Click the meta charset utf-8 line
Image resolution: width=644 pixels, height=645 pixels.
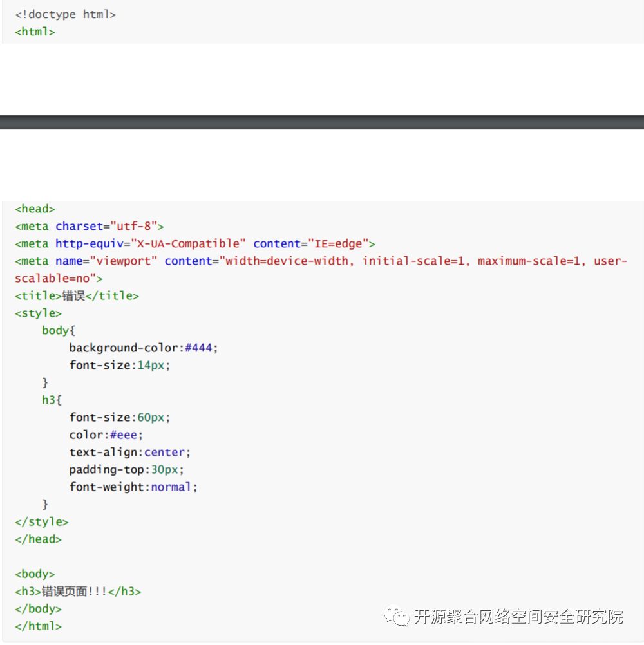pyautogui.click(x=90, y=226)
